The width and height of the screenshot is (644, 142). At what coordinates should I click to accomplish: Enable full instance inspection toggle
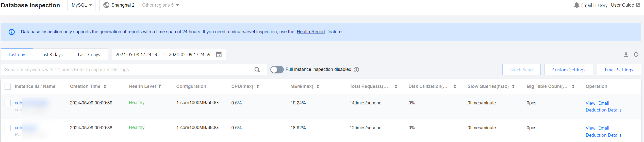pyautogui.click(x=277, y=70)
